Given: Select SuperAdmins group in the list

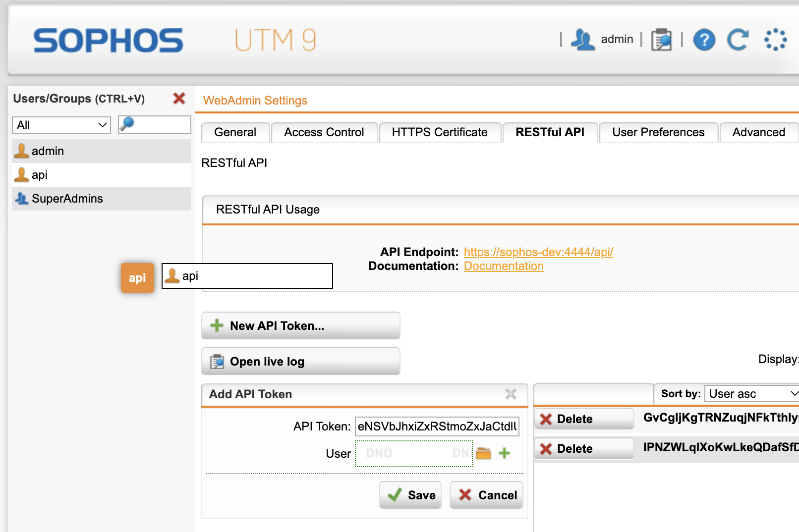Looking at the screenshot, I should [x=67, y=199].
